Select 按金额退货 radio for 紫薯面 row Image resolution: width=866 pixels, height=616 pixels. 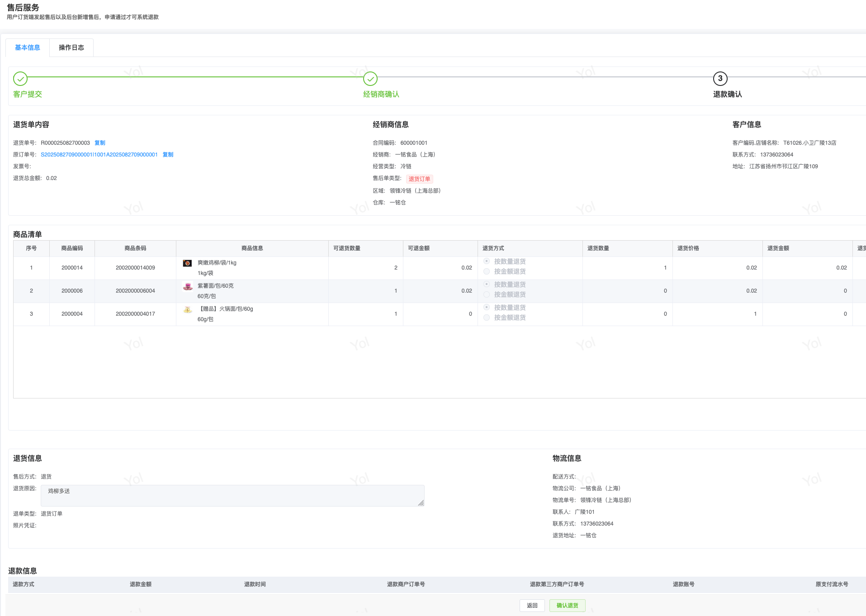pyautogui.click(x=487, y=294)
